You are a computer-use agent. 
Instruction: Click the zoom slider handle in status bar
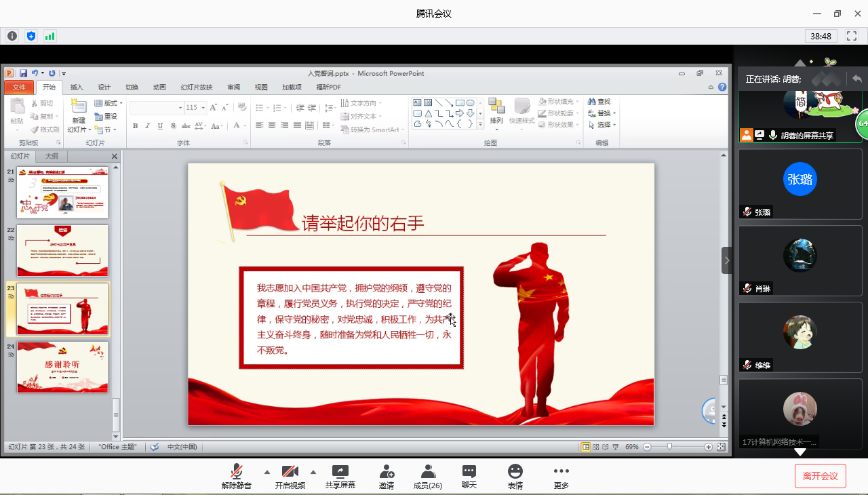pyautogui.click(x=669, y=447)
